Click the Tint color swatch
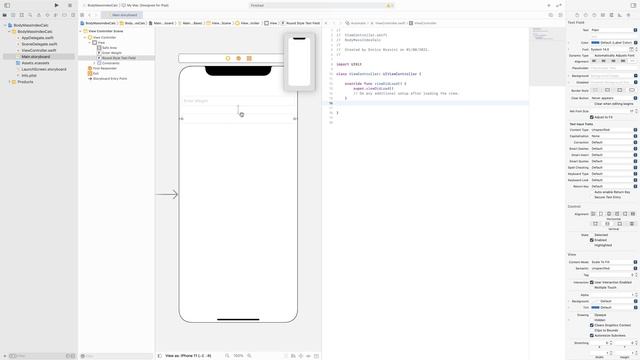The height and width of the screenshot is (360, 640). coord(595,307)
